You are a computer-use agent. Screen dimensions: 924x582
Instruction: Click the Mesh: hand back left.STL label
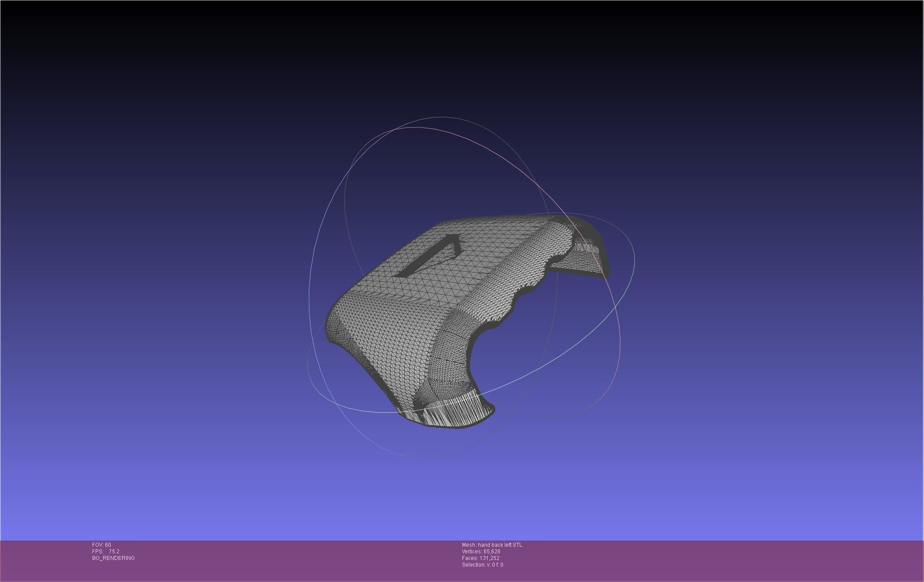click(492, 545)
